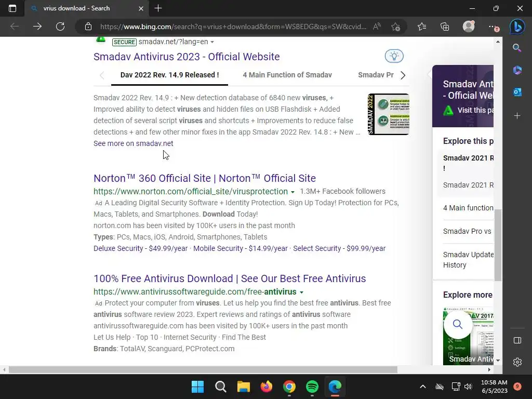The image size is (532, 399).
Task: Click the scroll right arrow
Action: (x=489, y=370)
